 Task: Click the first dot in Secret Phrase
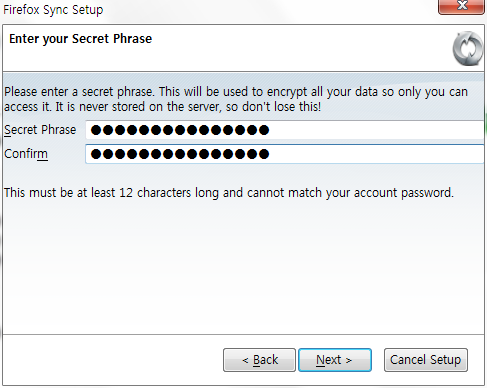point(96,130)
